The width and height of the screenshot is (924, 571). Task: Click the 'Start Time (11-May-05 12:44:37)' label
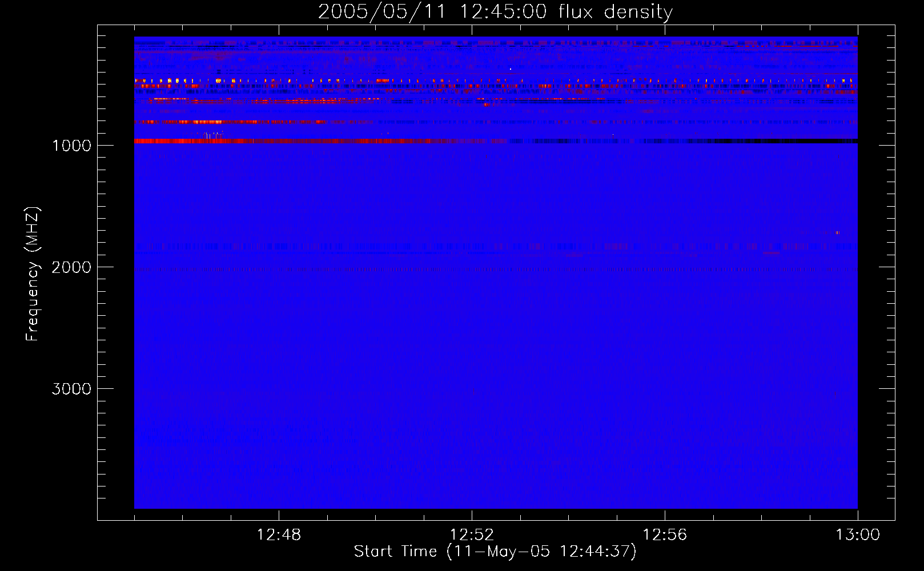click(x=495, y=552)
